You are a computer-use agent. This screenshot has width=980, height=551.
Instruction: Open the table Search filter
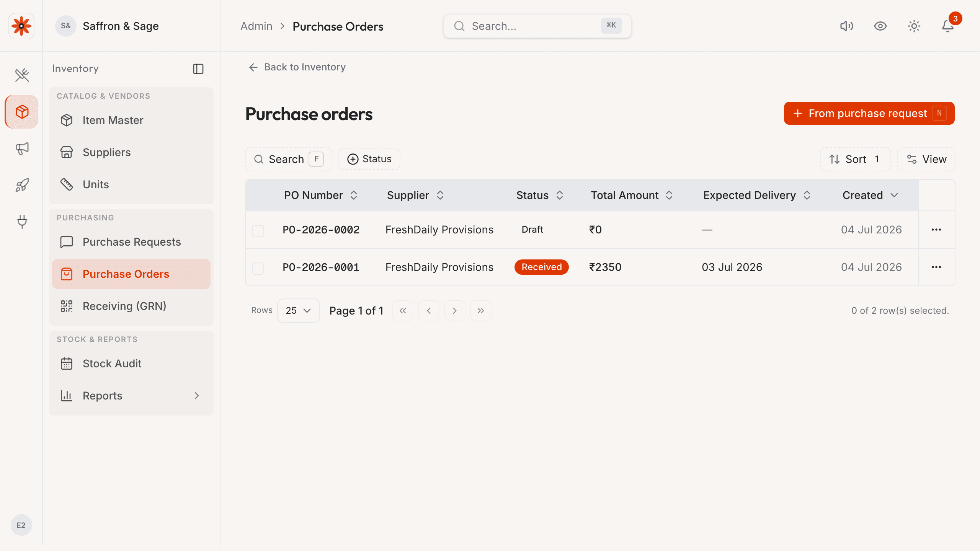click(x=289, y=159)
